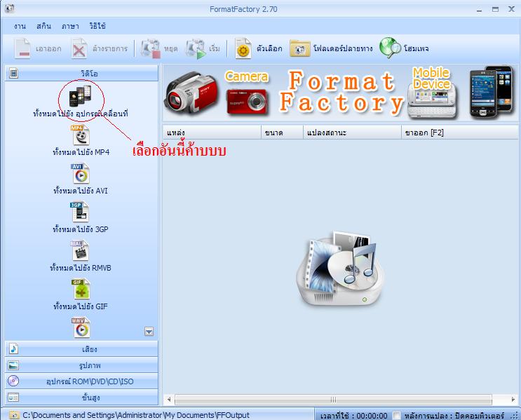Click the picture panel image icon
Image resolution: width=521 pixels, height=420 pixels.
coord(13,365)
